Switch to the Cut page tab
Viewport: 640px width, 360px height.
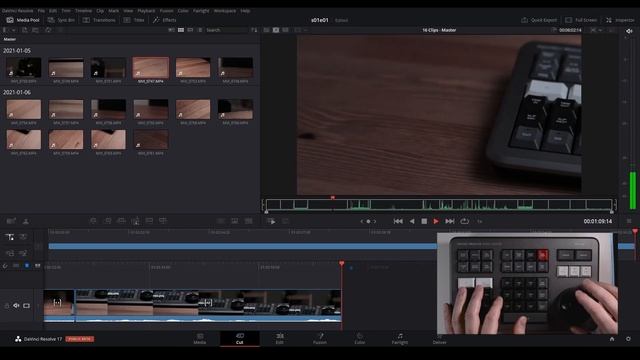pos(240,338)
